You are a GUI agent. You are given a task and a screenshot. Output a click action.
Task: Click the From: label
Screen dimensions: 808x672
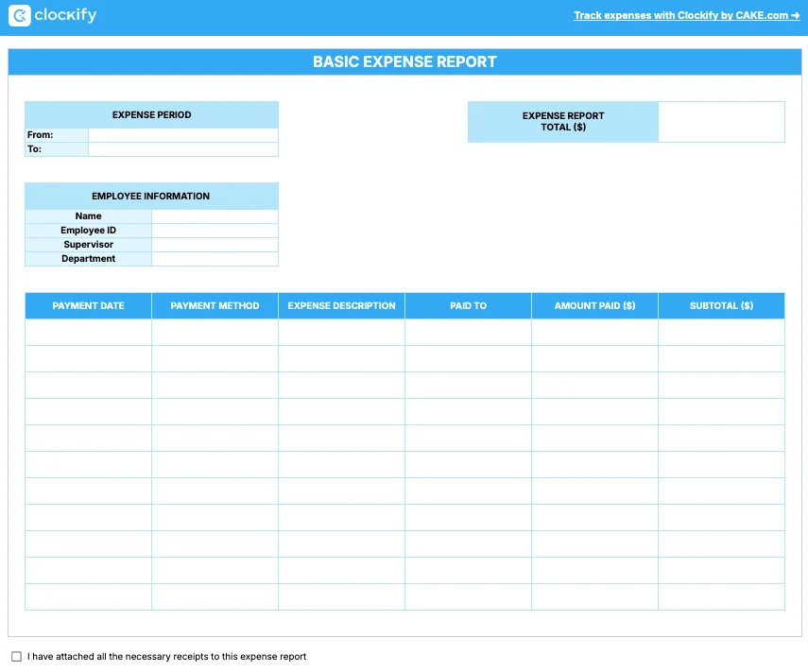[41, 135]
